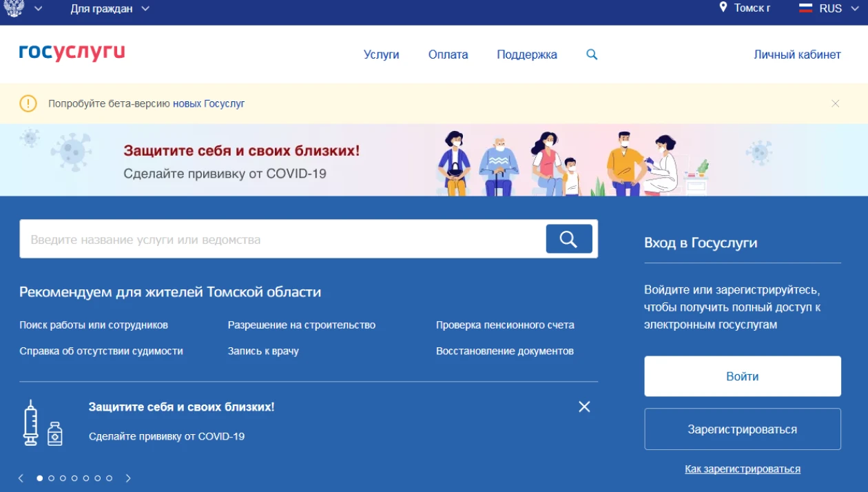Open search via header magnifier icon
The image size is (868, 492).
592,54
